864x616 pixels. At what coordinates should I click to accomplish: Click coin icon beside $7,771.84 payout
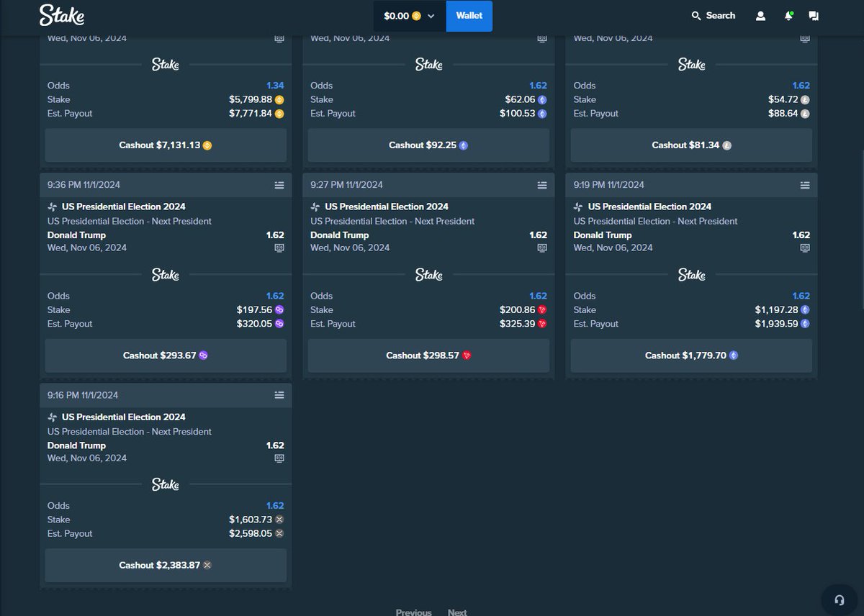(279, 114)
